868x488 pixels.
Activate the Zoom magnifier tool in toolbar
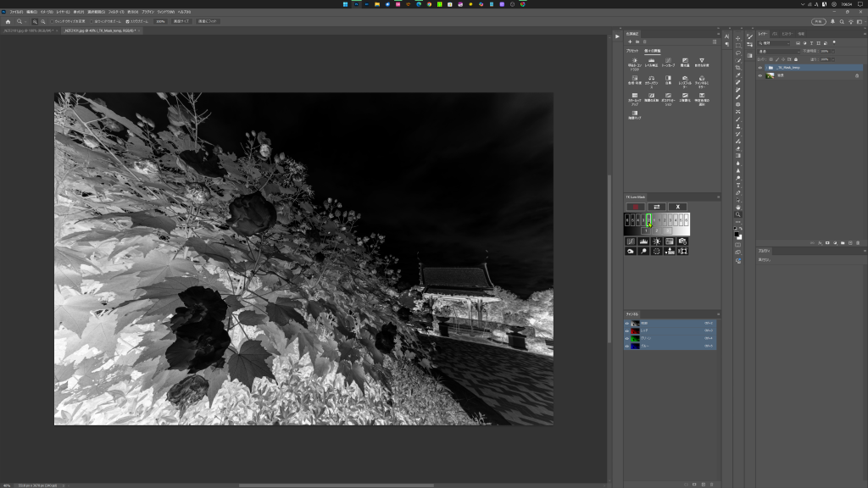click(738, 214)
